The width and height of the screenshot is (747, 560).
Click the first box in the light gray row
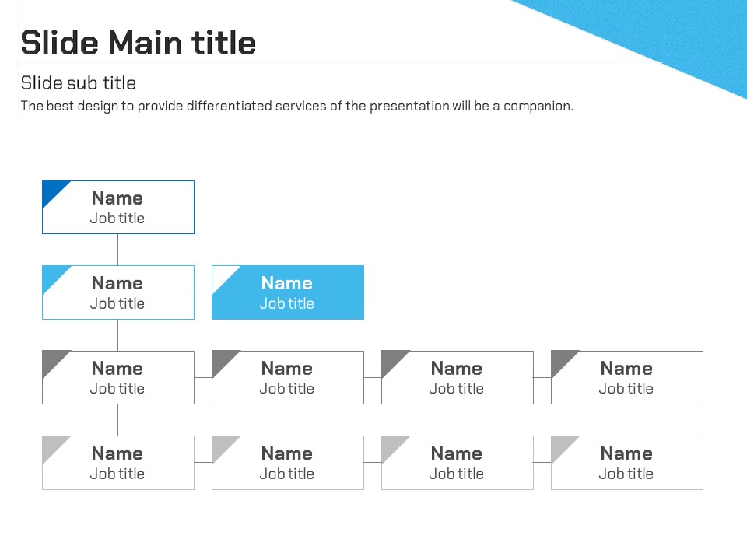[x=117, y=463]
